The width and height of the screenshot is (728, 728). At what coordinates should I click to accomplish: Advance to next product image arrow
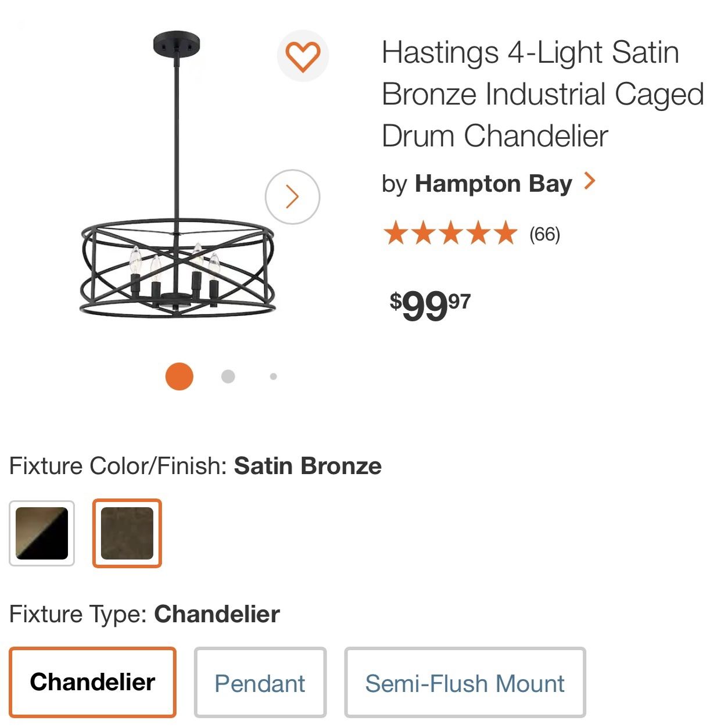coord(292,197)
